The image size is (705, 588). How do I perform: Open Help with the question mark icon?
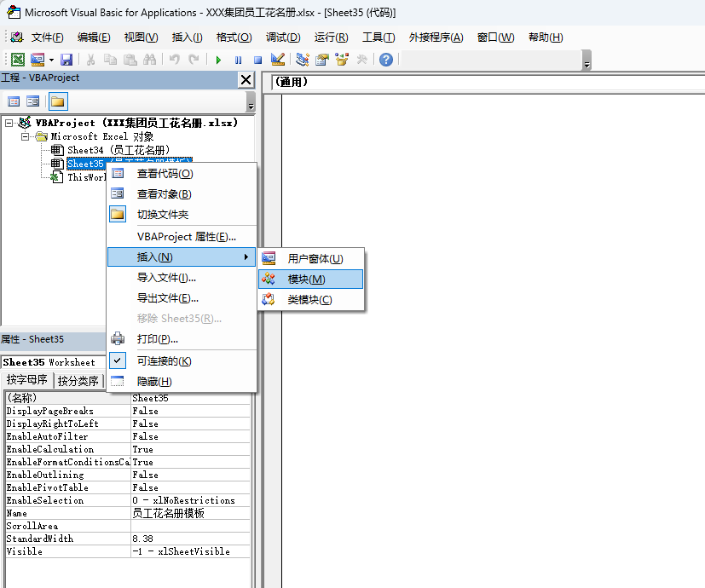[x=386, y=60]
